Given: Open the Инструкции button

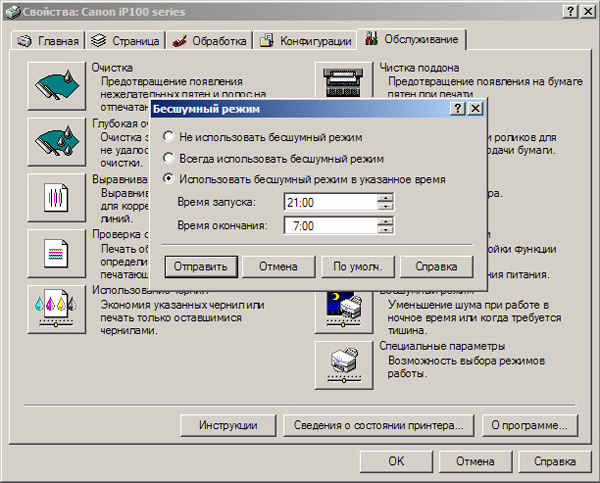Looking at the screenshot, I should click(x=228, y=425).
